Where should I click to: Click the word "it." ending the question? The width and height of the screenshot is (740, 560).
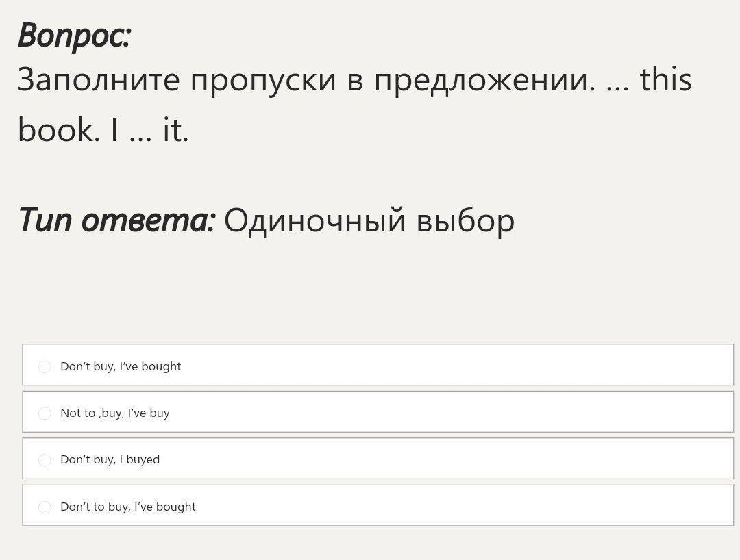click(175, 129)
